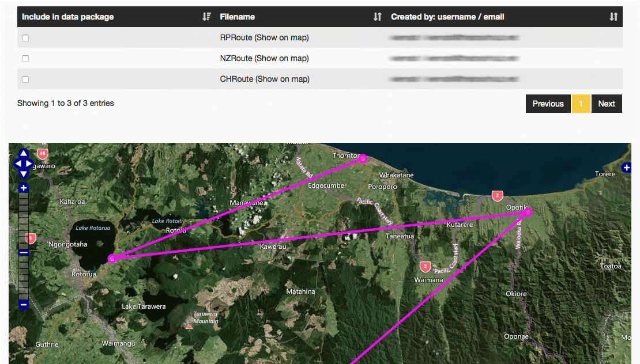Pan the map down with arrow

pos(24,173)
